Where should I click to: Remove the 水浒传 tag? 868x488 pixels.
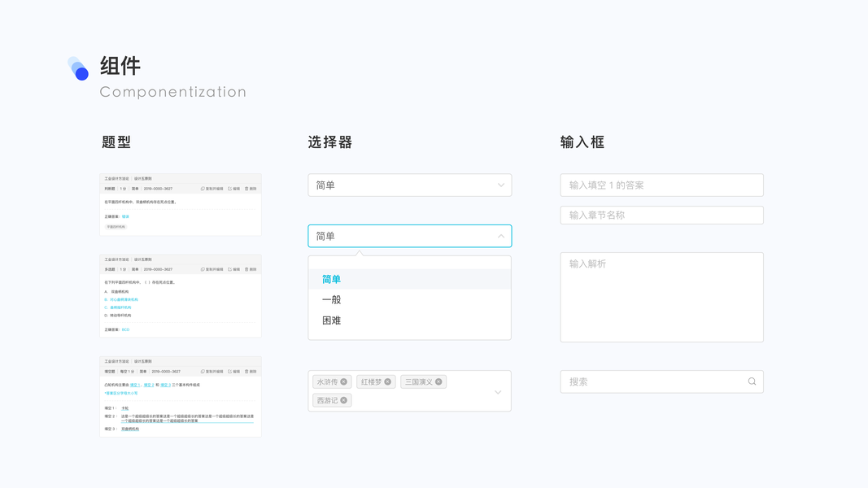coord(344,381)
